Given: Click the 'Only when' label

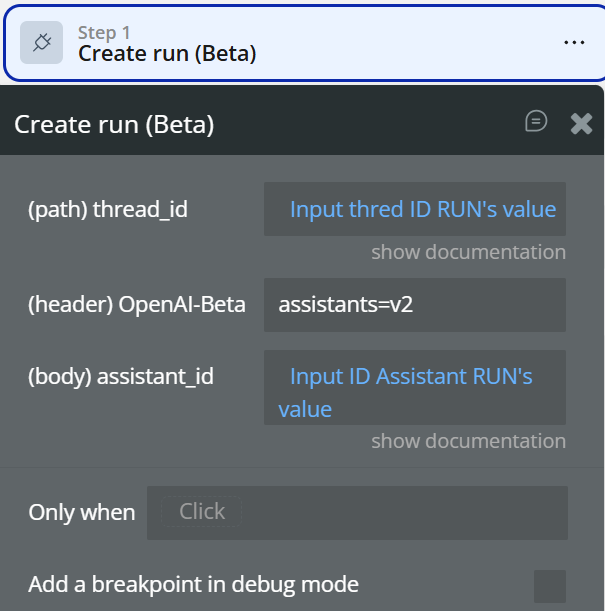Looking at the screenshot, I should (82, 512).
